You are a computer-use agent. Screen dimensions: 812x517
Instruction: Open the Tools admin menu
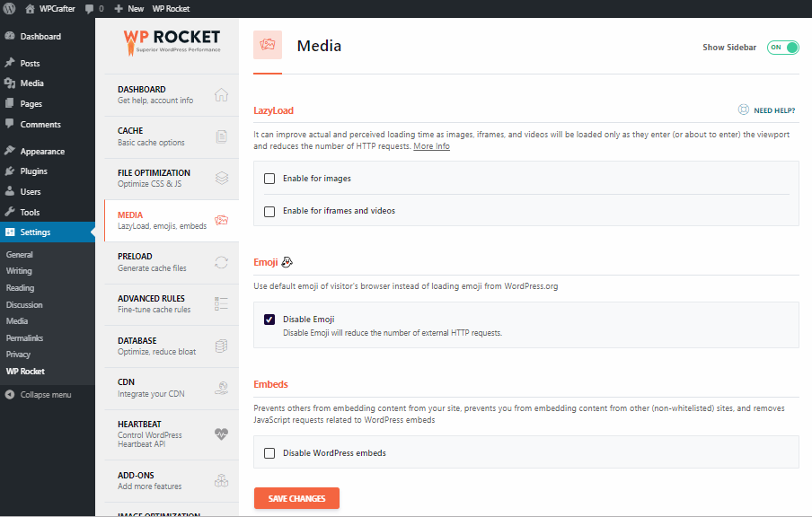47,212
